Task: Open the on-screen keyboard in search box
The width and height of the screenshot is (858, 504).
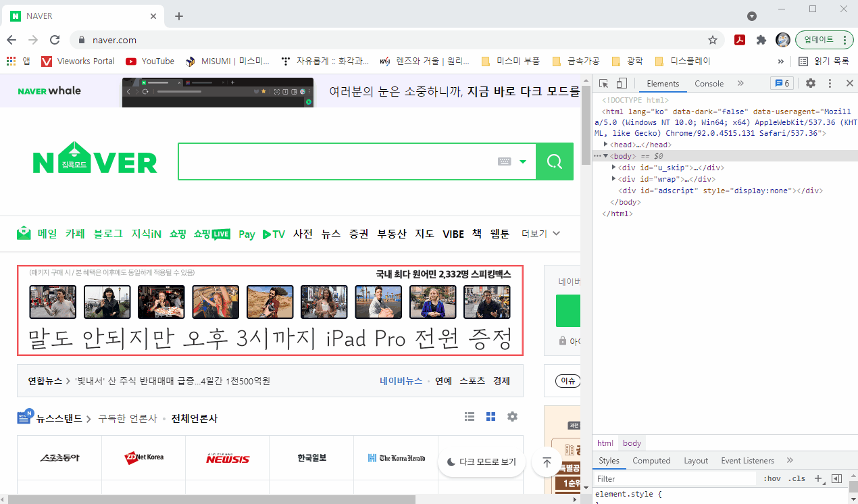Action: [x=504, y=161]
